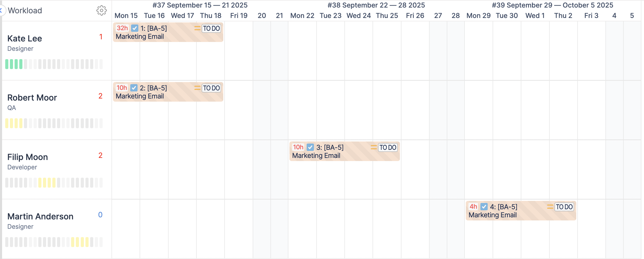Open Workload settings gear icon
This screenshot has width=644, height=259.
pyautogui.click(x=101, y=10)
